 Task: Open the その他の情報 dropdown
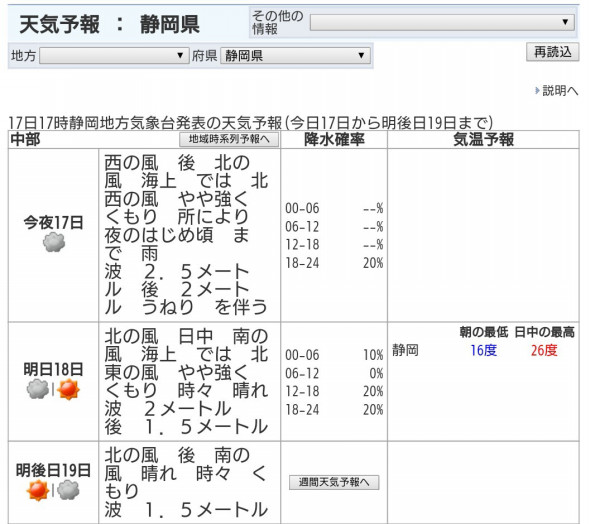(x=441, y=22)
